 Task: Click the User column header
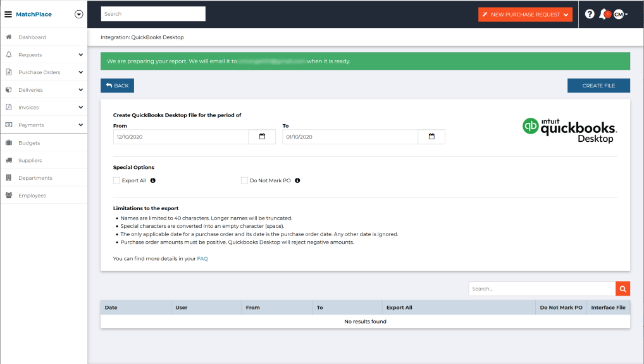(206, 307)
